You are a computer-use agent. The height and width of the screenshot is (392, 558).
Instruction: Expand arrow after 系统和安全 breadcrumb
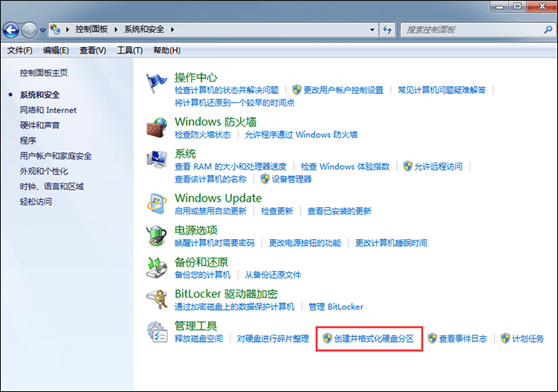coord(173,29)
